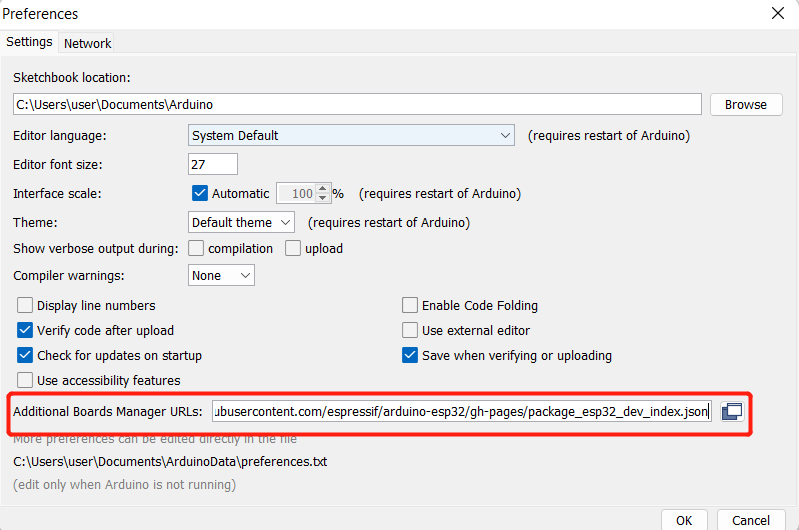Expand the Theme dropdown

click(242, 222)
